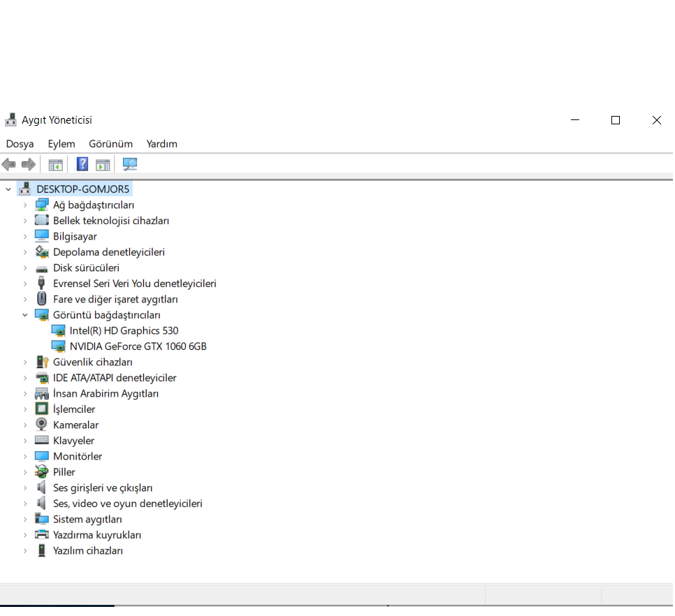Expand Sistem aygıtları category arrow
The width and height of the screenshot is (675, 616).
(25, 519)
